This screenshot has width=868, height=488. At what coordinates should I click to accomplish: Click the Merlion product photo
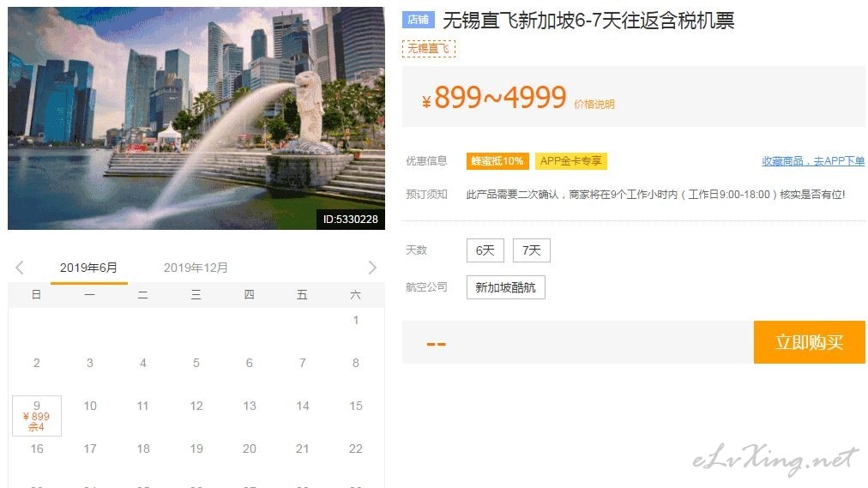coord(196,117)
